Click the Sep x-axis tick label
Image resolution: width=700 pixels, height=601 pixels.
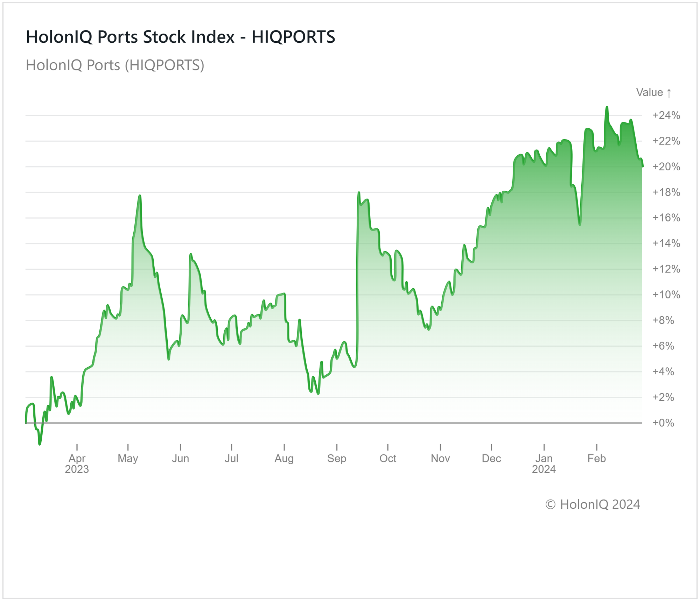click(x=336, y=458)
